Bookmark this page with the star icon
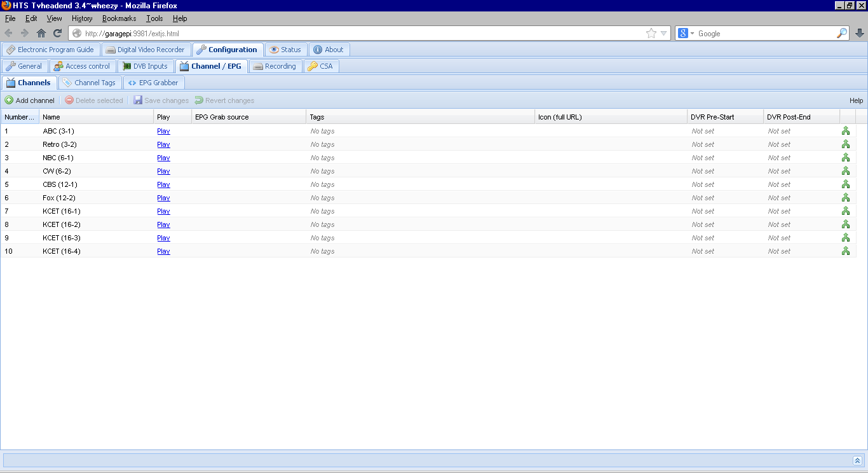Image resolution: width=868 pixels, height=473 pixels. pos(652,33)
